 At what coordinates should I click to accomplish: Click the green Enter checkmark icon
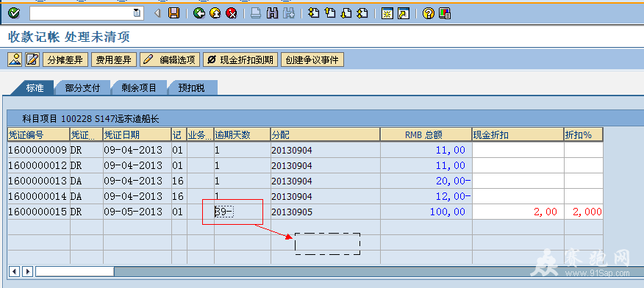coord(14,13)
